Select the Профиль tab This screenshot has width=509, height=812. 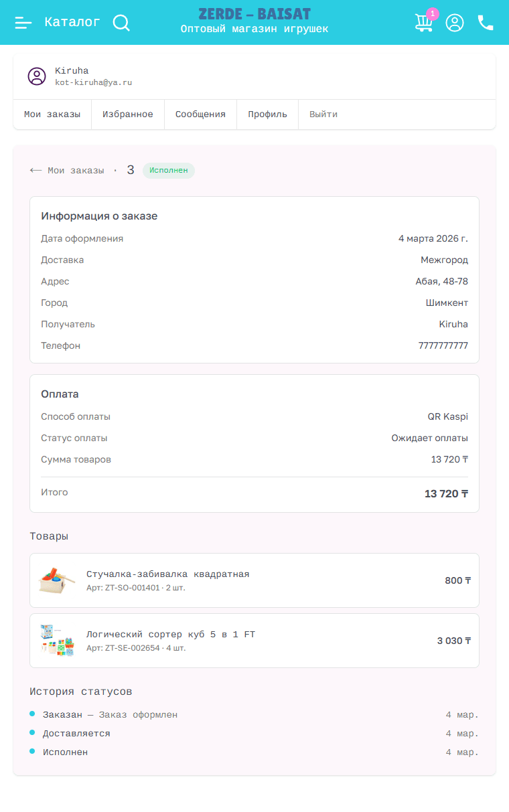(x=267, y=114)
